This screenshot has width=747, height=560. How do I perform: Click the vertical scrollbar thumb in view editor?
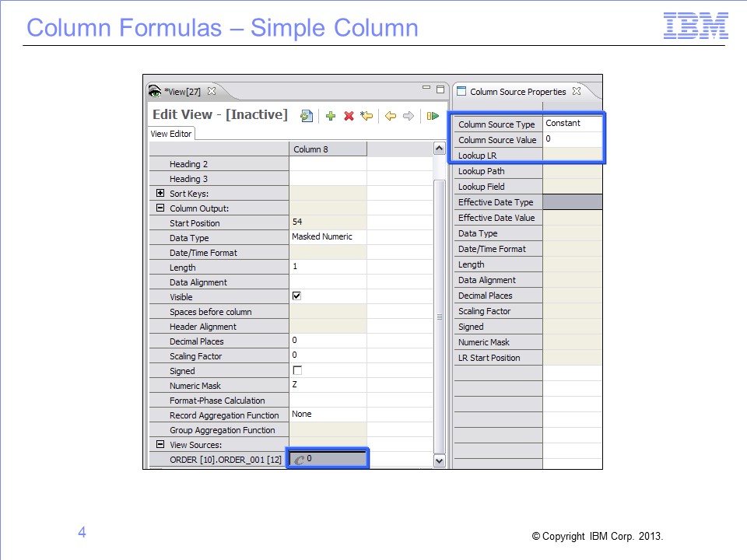439,317
